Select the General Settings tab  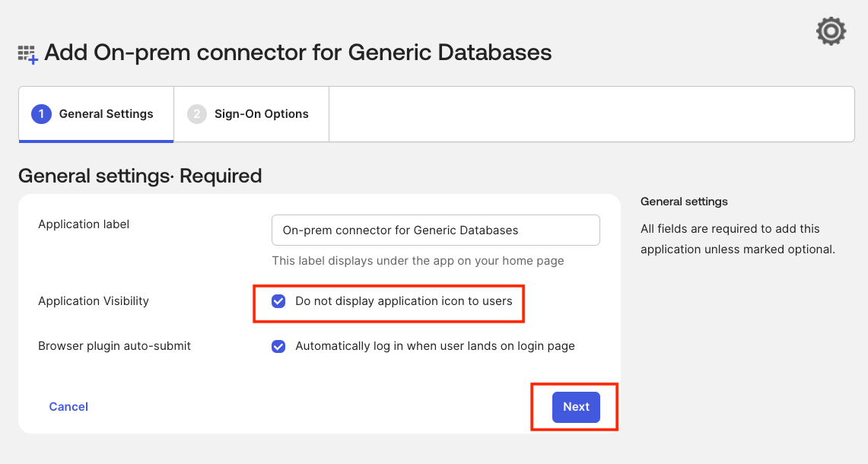96,113
